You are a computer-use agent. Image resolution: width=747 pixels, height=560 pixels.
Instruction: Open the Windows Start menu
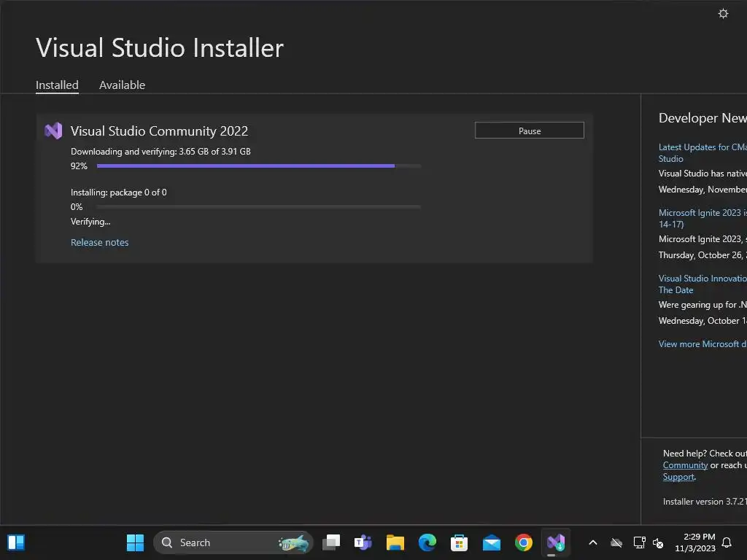coord(135,542)
